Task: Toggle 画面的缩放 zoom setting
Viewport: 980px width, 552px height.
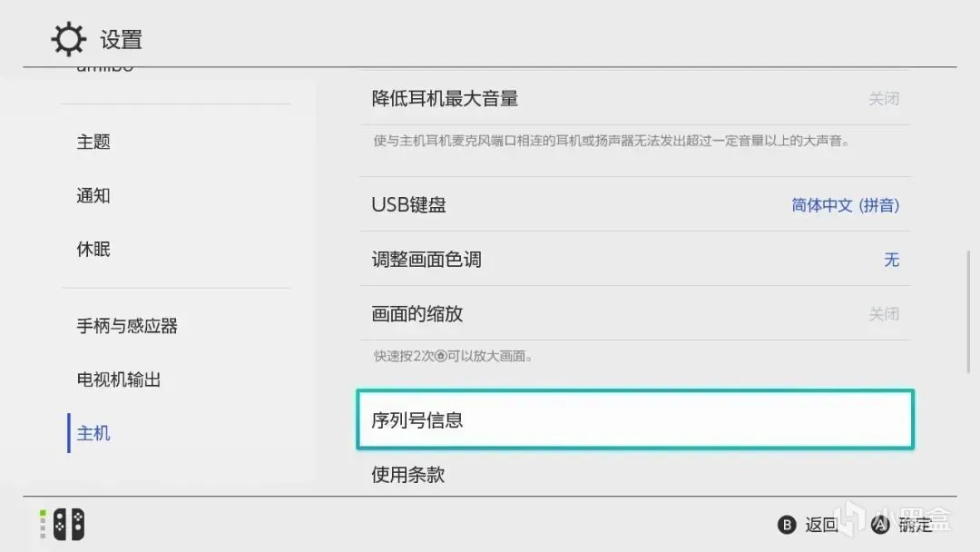Action: (635, 313)
